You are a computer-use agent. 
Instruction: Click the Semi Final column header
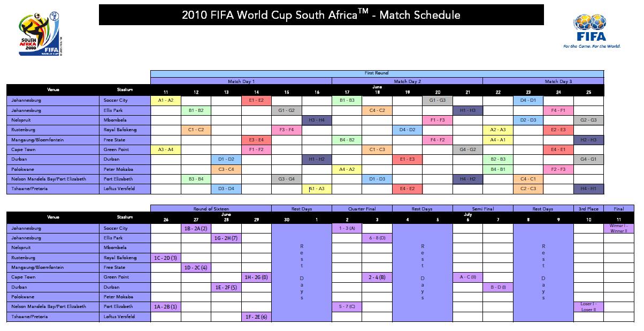[x=482, y=209]
